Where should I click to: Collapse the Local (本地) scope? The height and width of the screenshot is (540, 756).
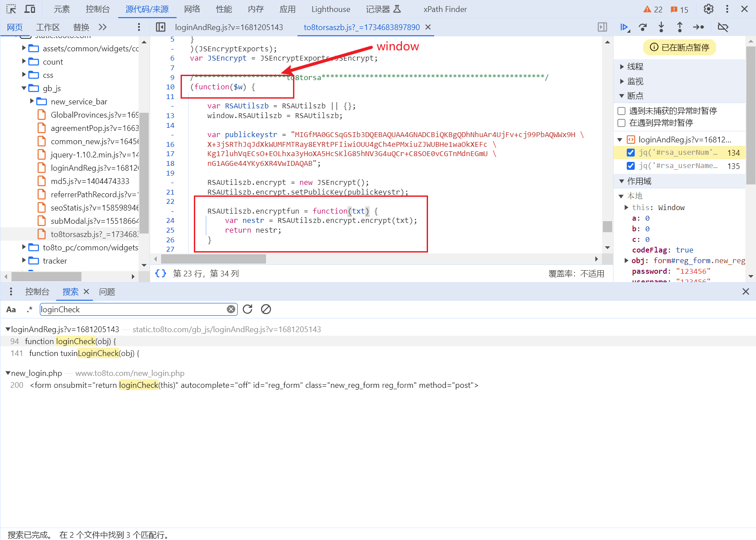[x=621, y=196]
